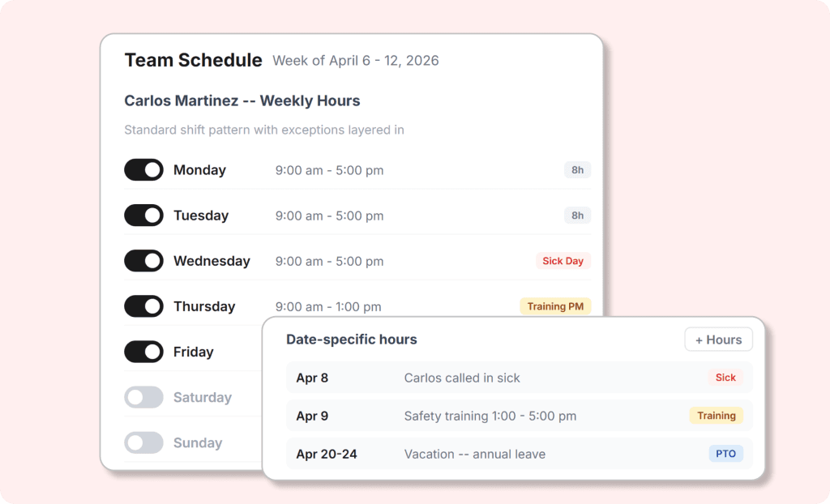Screen dimensions: 830x504
Task: Click Monday's 8h duration badge
Action: pyautogui.click(x=577, y=170)
